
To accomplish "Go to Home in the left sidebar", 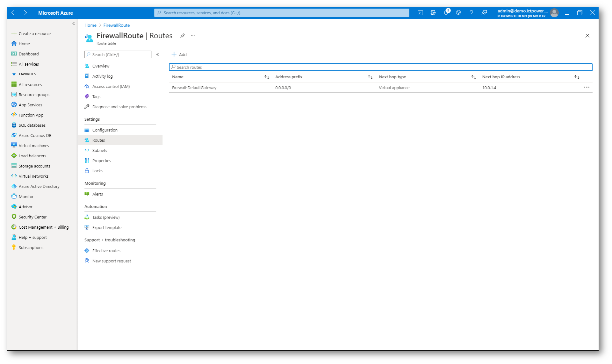I will [24, 44].
